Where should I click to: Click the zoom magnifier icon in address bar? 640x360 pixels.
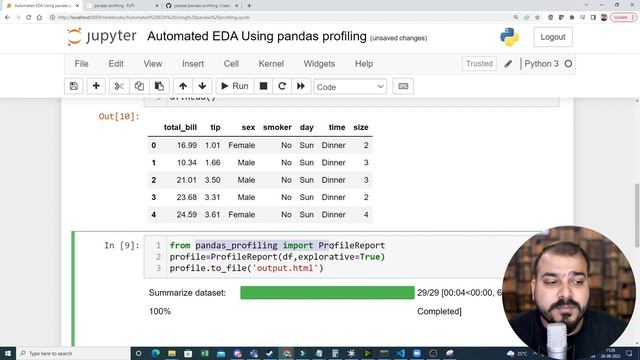click(x=516, y=18)
